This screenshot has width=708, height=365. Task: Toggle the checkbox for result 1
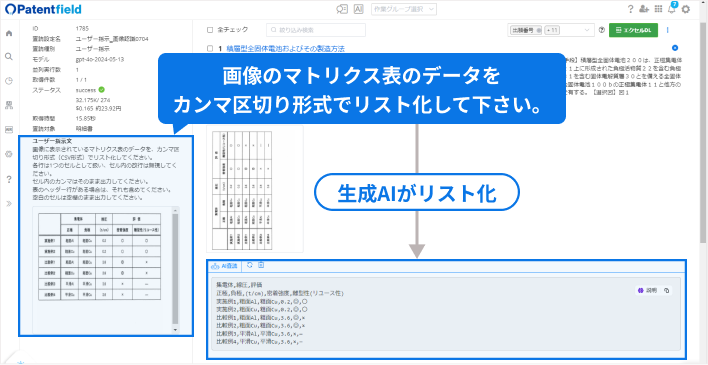click(x=210, y=48)
